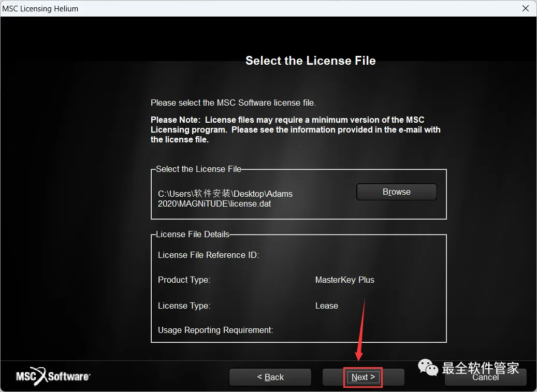Click the Product Type label

(x=184, y=280)
